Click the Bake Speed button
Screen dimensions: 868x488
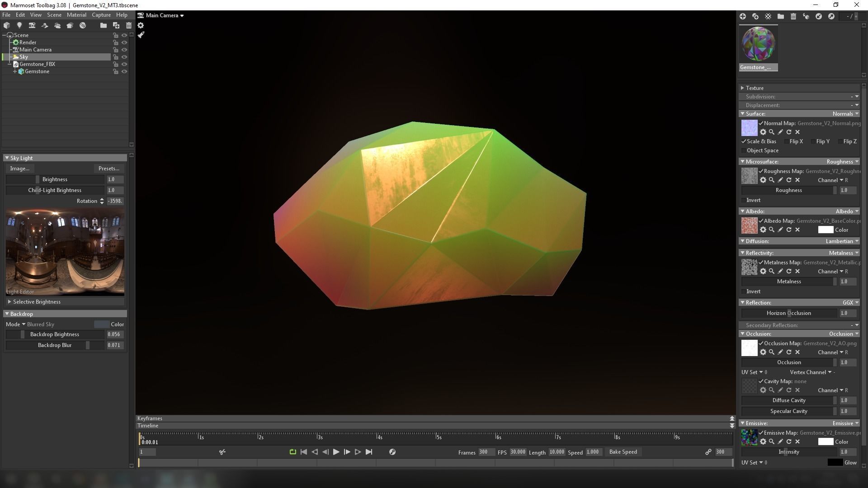(x=623, y=452)
